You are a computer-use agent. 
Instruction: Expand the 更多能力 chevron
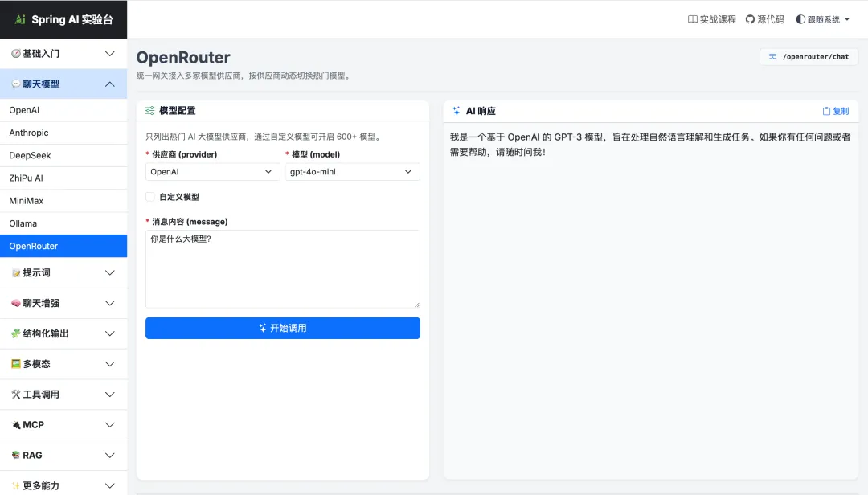109,485
